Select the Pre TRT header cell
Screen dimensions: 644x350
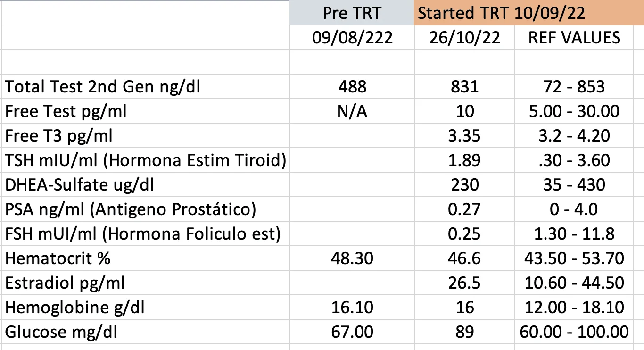point(352,13)
